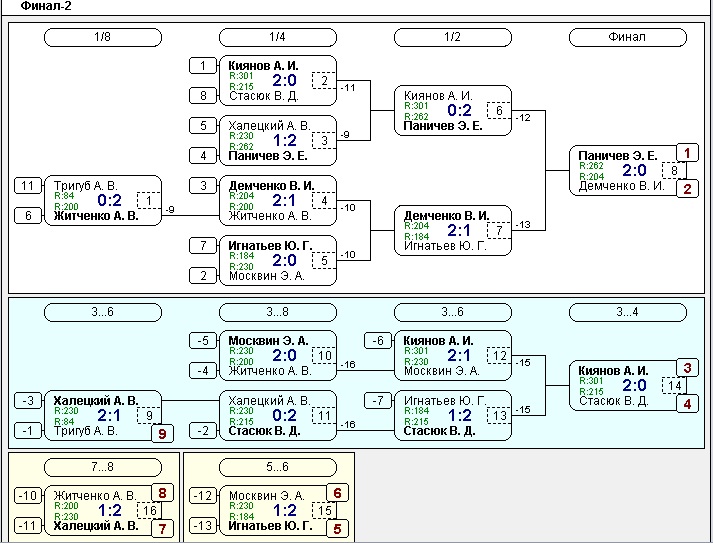The height and width of the screenshot is (543, 713).
Task: Click red place box 5 for Игнатьев
Action: point(337,528)
